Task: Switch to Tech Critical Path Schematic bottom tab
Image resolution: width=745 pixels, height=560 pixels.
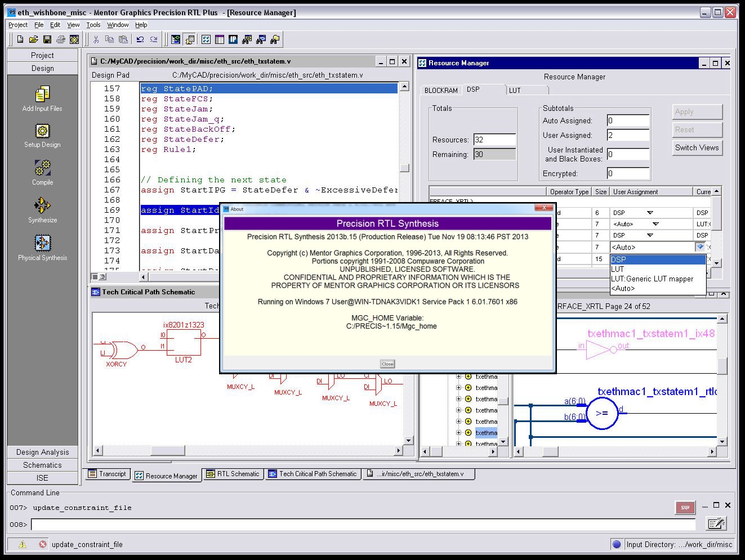Action: tap(313, 474)
